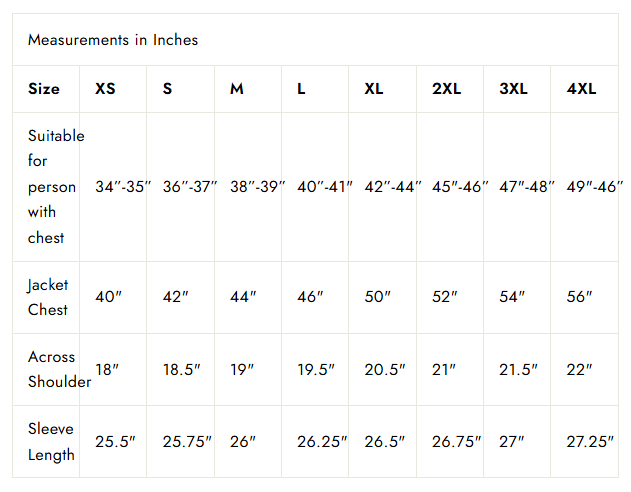Click the XS size column header
The height and width of the screenshot is (492, 631).
coord(105,89)
